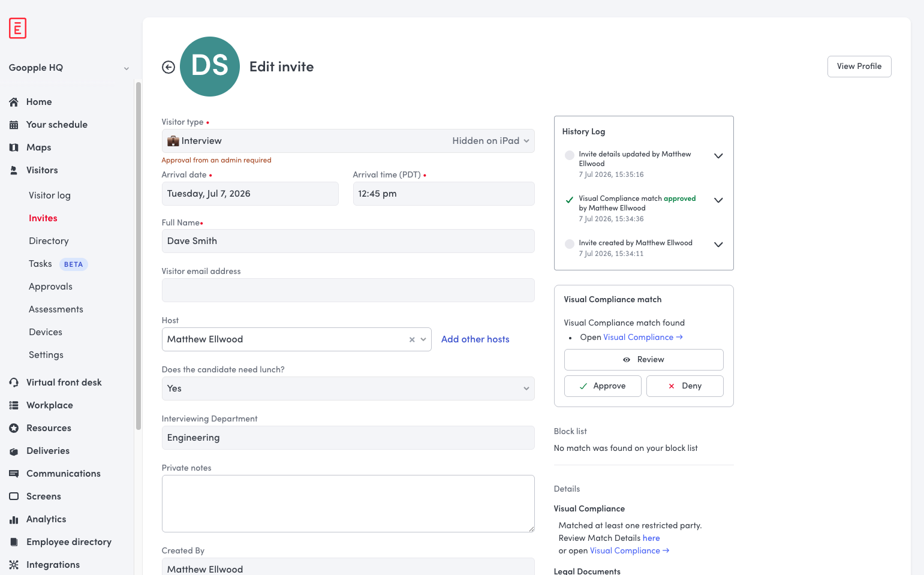This screenshot has height=575, width=924.
Task: Click the Private notes text area
Action: click(x=348, y=504)
